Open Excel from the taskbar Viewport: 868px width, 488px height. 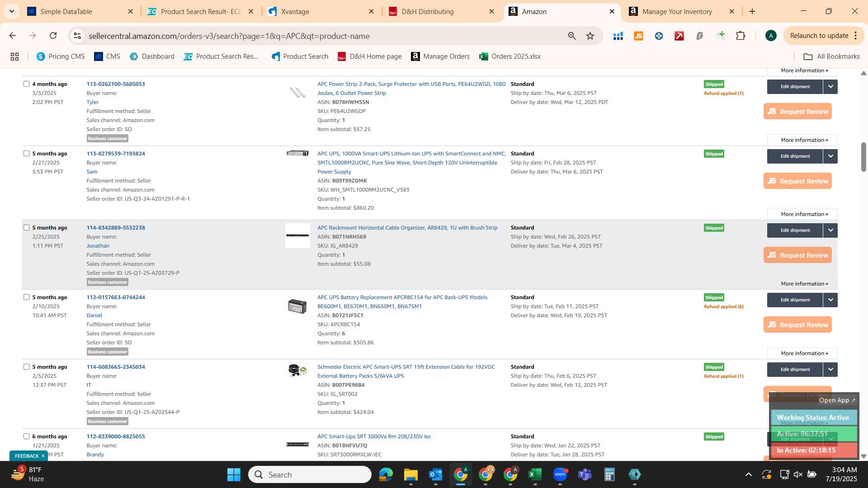coord(535,474)
